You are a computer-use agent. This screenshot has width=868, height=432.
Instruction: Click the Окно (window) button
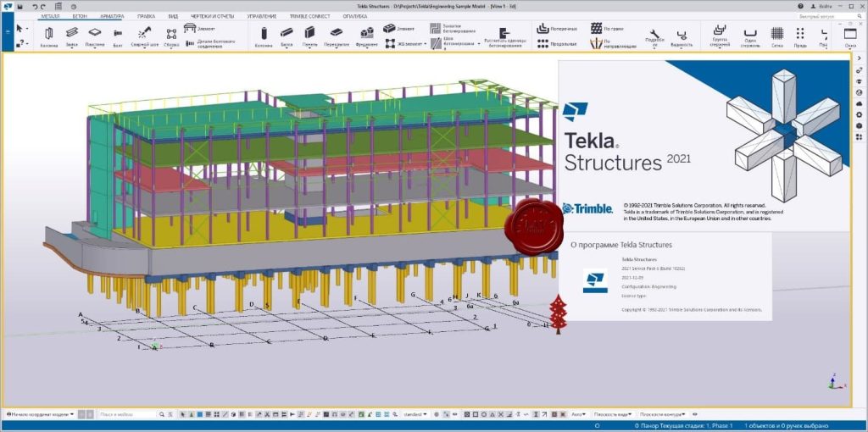click(x=850, y=36)
